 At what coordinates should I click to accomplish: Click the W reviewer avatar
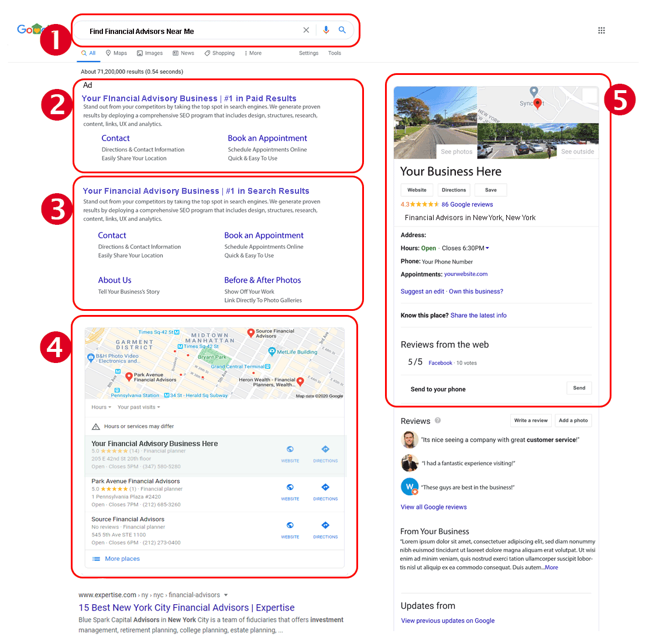pos(410,487)
